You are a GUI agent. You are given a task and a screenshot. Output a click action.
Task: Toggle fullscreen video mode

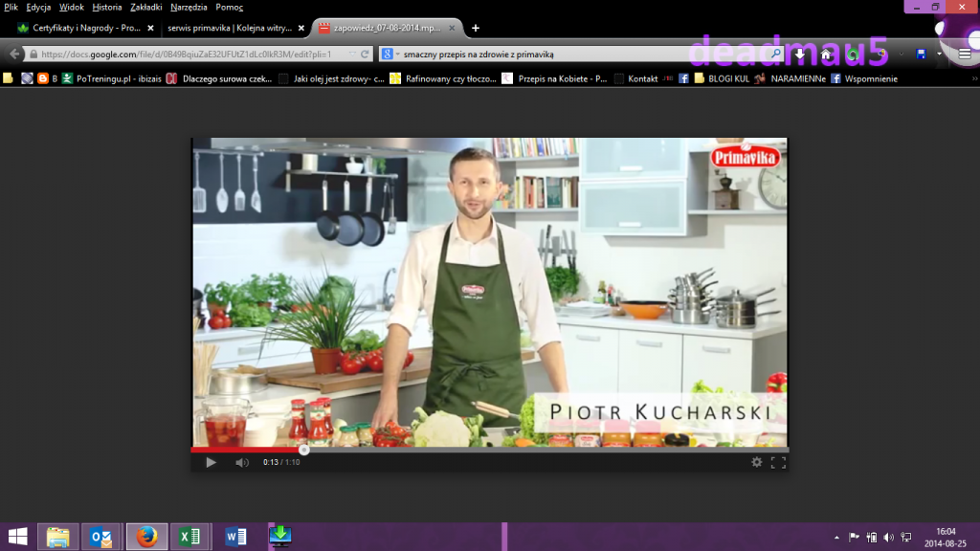coord(778,462)
